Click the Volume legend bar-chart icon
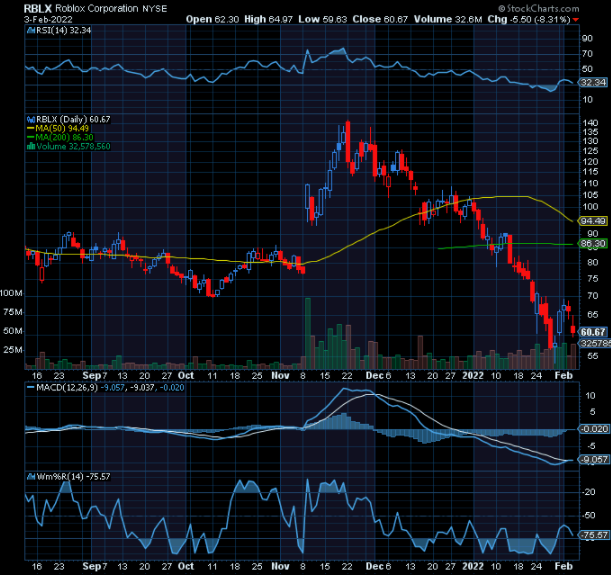611x575 pixels. [31, 146]
